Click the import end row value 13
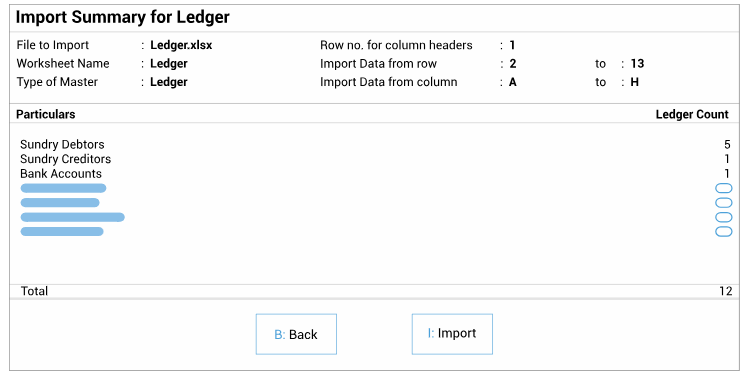747x377 pixels. coord(637,63)
